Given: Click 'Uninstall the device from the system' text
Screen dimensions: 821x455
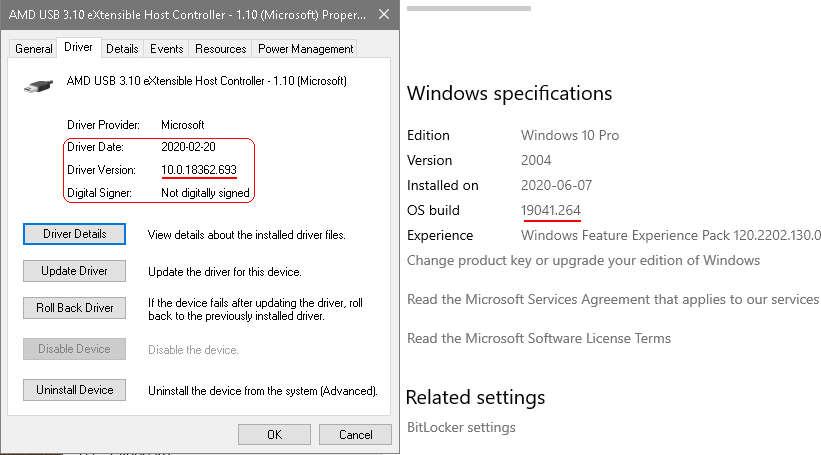Looking at the screenshot, I should [263, 391].
